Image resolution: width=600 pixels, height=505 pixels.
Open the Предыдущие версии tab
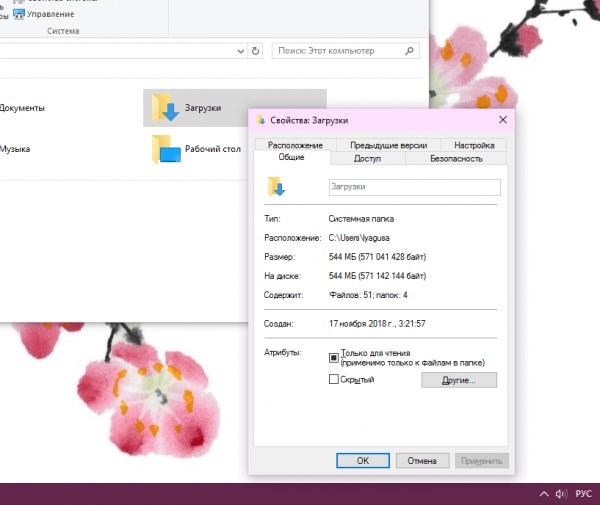pos(388,145)
